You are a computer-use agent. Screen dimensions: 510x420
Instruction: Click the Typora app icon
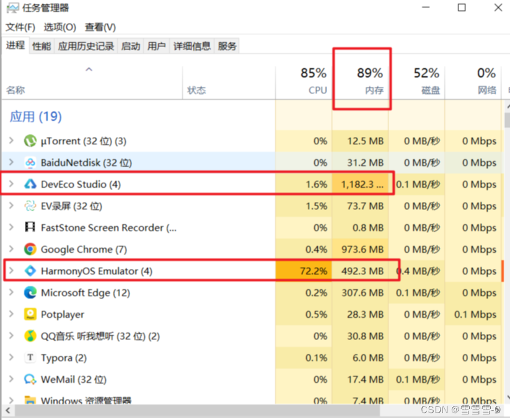point(30,357)
